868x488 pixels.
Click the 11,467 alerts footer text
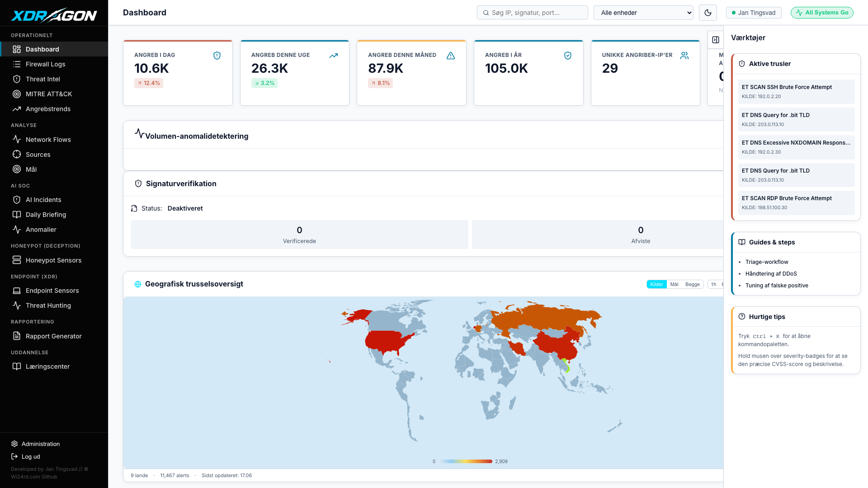(175, 475)
